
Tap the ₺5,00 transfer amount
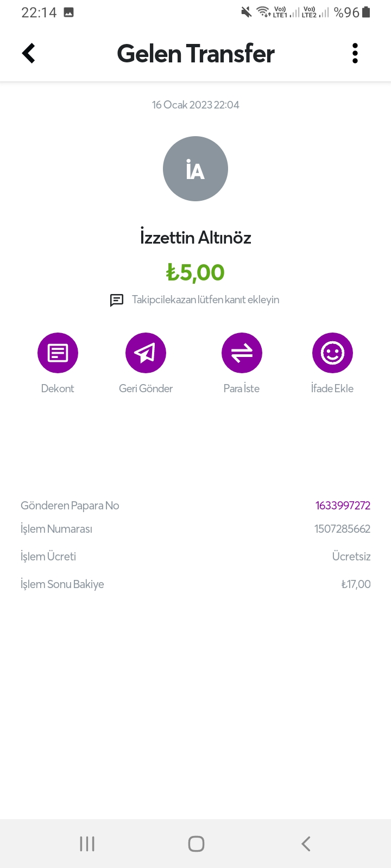[195, 272]
